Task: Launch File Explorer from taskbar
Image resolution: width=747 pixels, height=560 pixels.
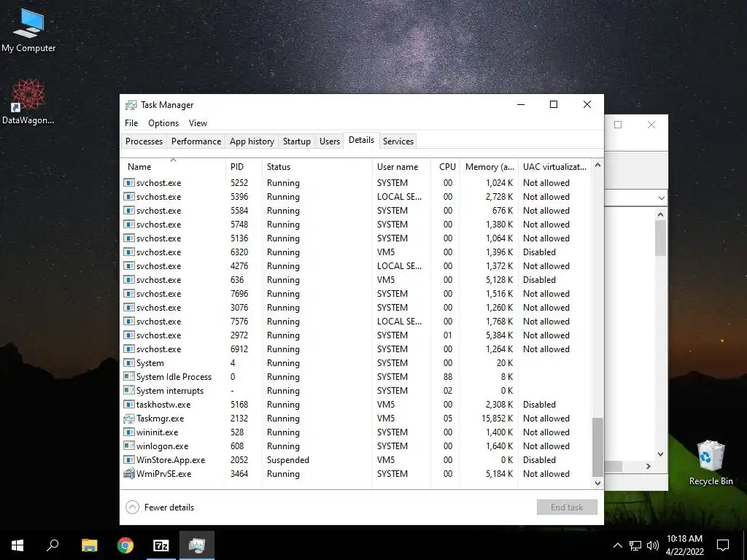Action: (x=89, y=545)
